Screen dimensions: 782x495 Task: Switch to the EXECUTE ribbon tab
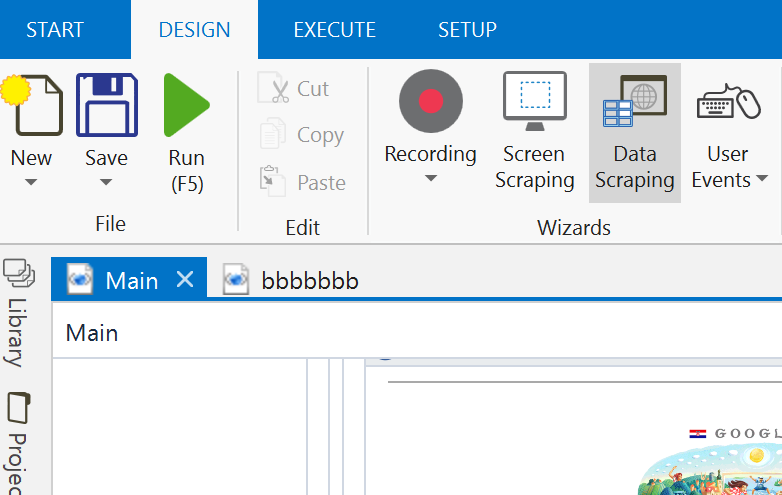[334, 30]
